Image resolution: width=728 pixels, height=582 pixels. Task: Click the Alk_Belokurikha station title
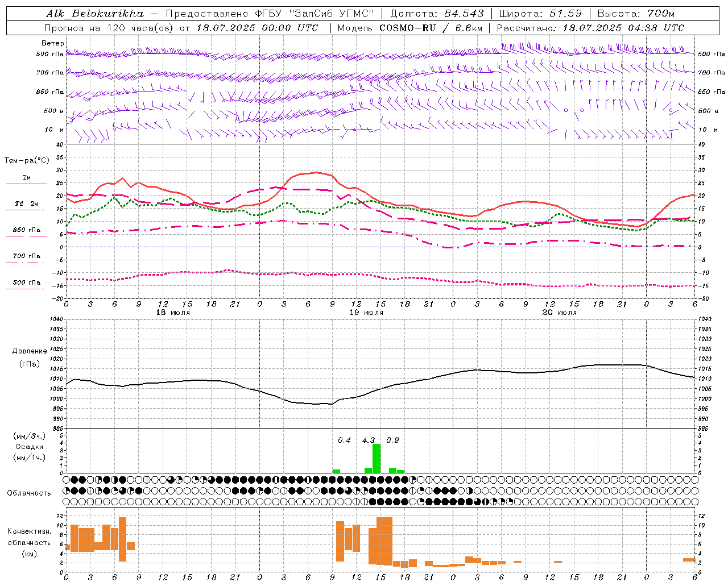[x=94, y=14]
